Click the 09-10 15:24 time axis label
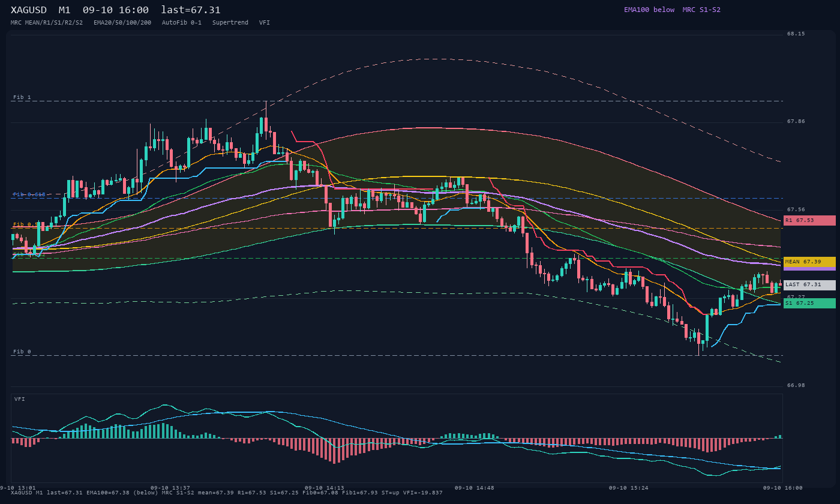This screenshot has height=504, width=840. (x=629, y=488)
